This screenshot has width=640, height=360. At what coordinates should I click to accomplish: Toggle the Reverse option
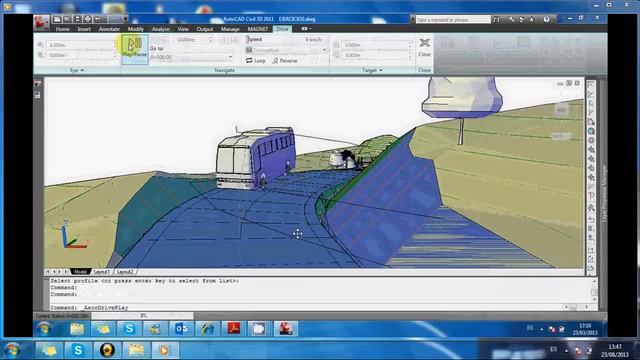(x=285, y=60)
